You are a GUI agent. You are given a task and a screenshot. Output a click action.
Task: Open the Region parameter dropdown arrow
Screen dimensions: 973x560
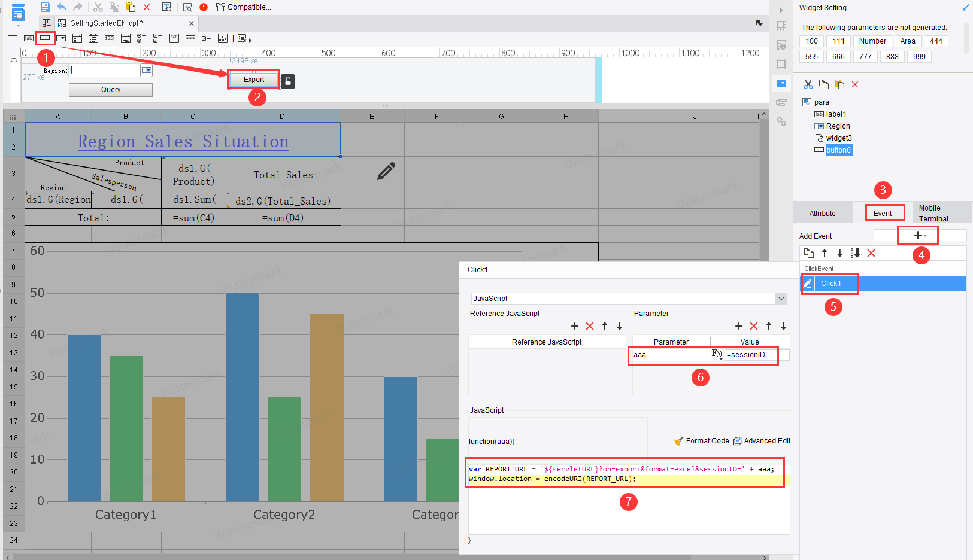[146, 70]
